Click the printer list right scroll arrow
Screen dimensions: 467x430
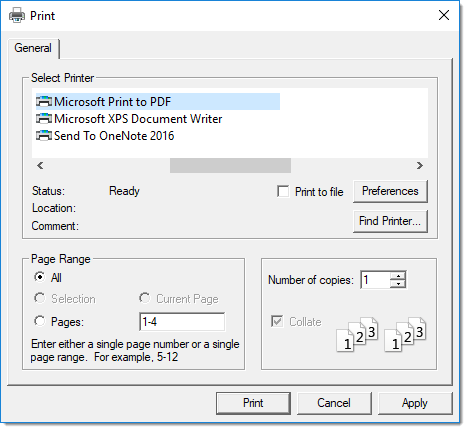pos(420,165)
